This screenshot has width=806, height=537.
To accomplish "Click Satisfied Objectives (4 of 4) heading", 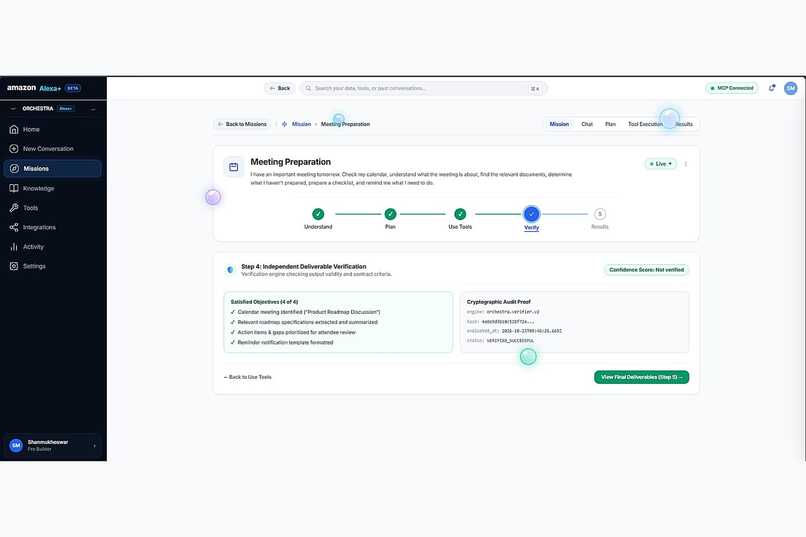I will click(x=264, y=302).
